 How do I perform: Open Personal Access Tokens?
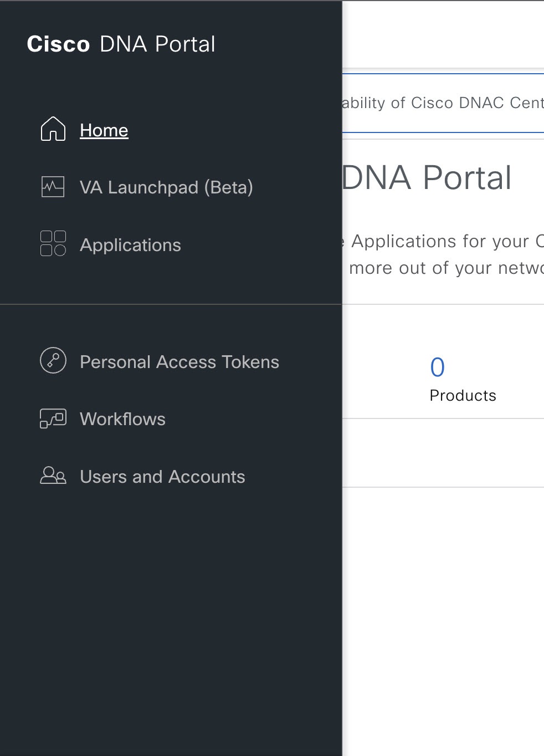(179, 362)
